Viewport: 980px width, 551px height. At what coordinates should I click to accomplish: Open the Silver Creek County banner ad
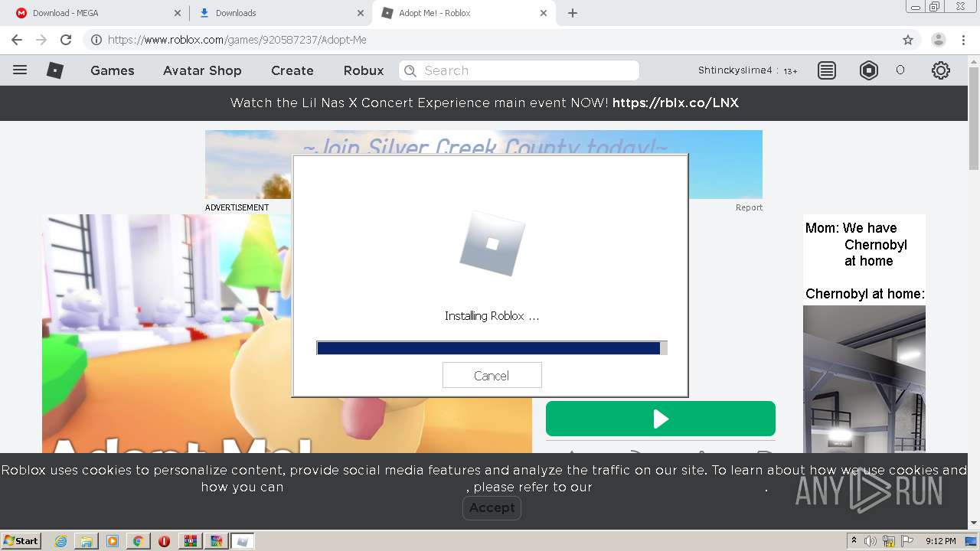click(484, 142)
